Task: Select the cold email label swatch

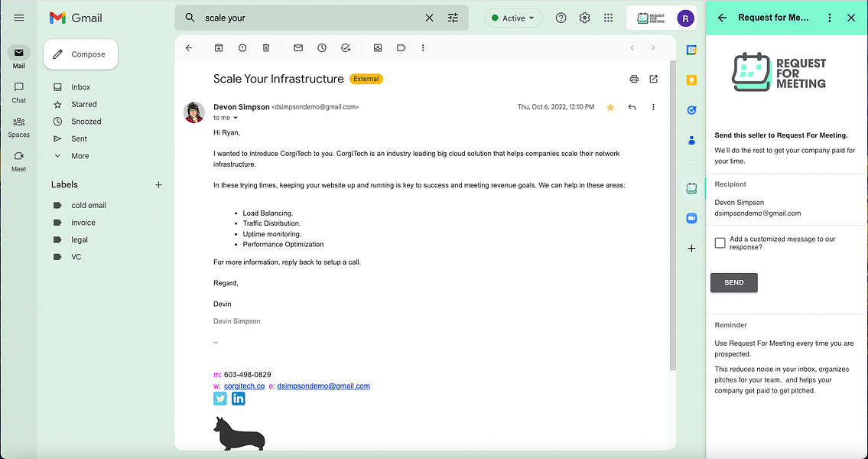Action: pos(56,205)
